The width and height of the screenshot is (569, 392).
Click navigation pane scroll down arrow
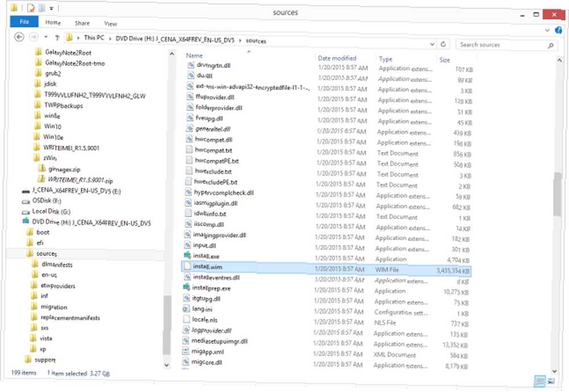point(167,365)
